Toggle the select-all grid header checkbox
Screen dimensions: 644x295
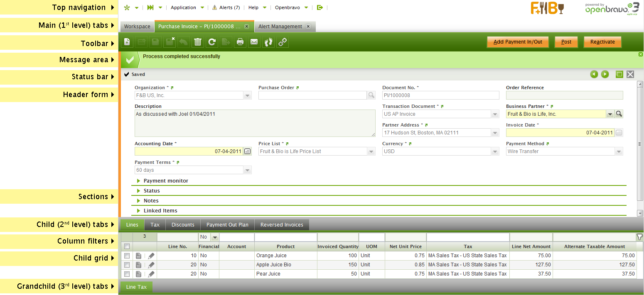click(127, 246)
